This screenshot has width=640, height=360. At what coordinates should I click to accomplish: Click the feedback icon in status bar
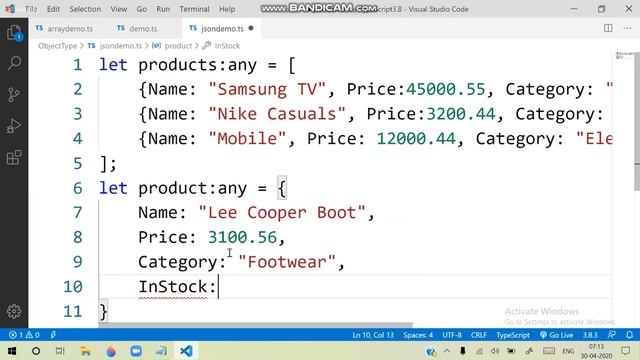pos(611,335)
